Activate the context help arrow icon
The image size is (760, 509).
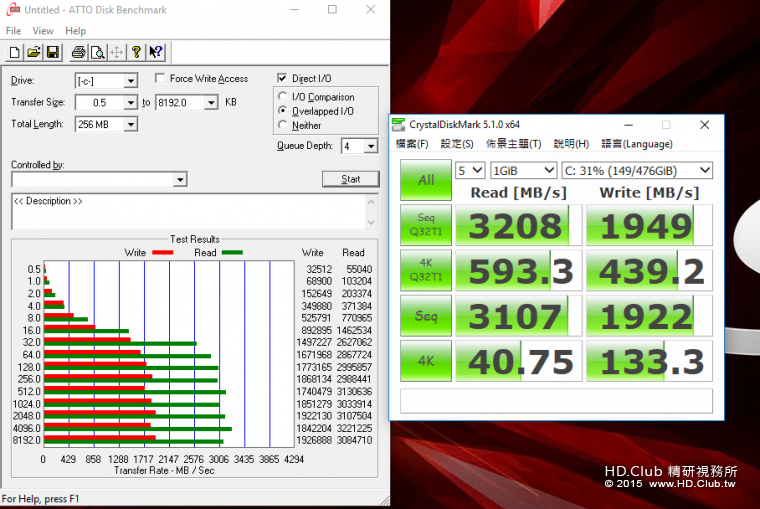point(156,52)
